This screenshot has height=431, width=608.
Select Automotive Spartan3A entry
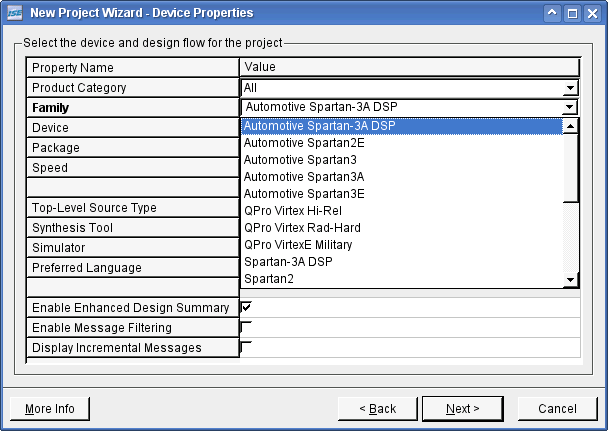click(289, 177)
